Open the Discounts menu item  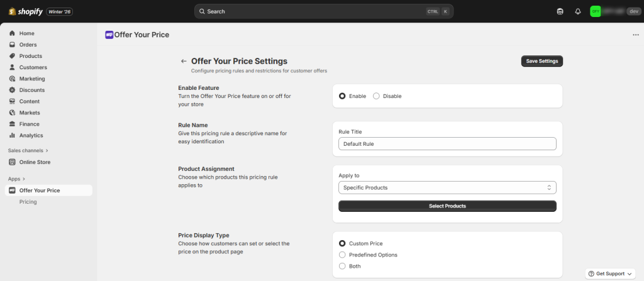48,90
